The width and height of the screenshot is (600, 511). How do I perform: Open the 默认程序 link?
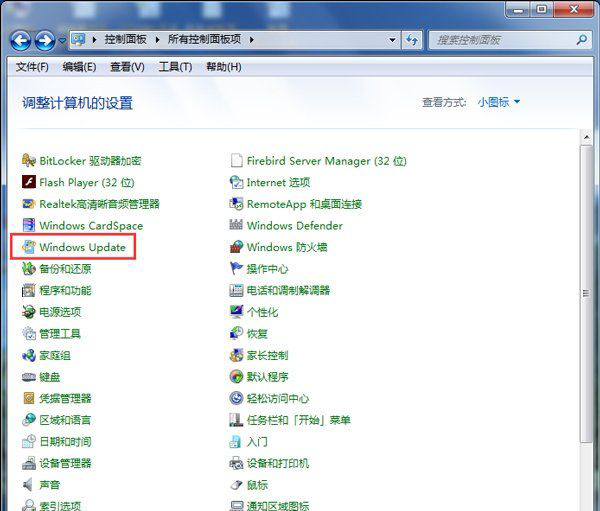267,377
